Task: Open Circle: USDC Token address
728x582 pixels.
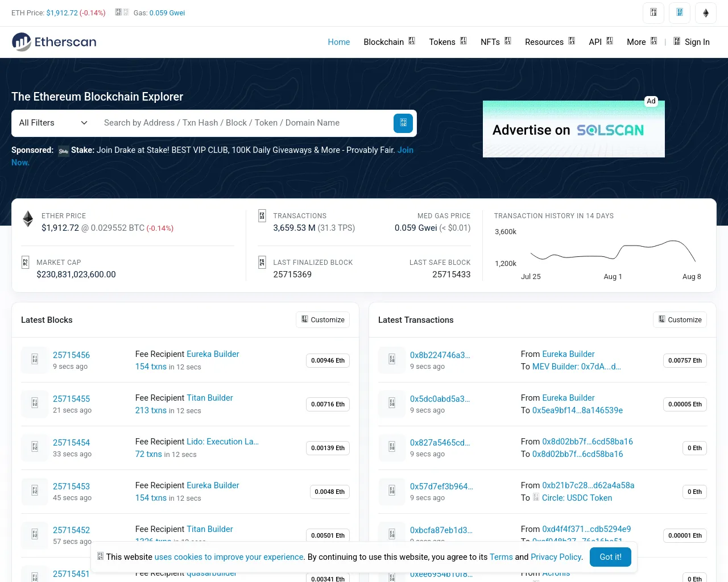Action: pos(577,498)
